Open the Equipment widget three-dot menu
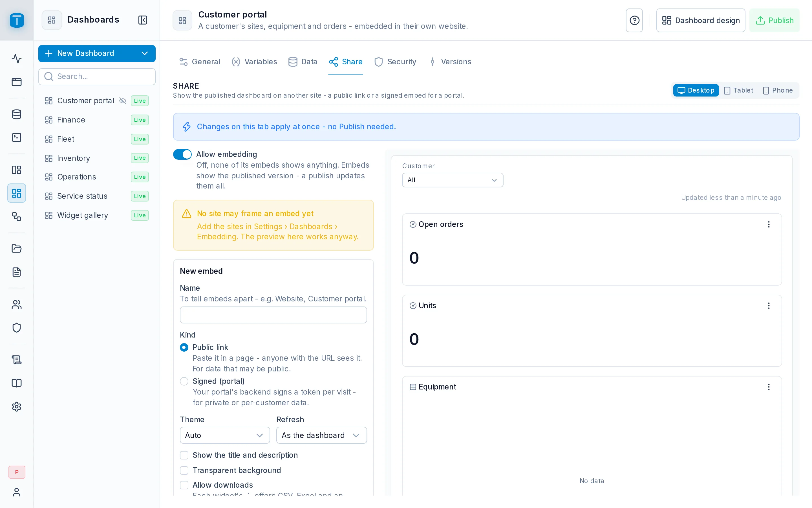The height and width of the screenshot is (508, 812). [769, 387]
